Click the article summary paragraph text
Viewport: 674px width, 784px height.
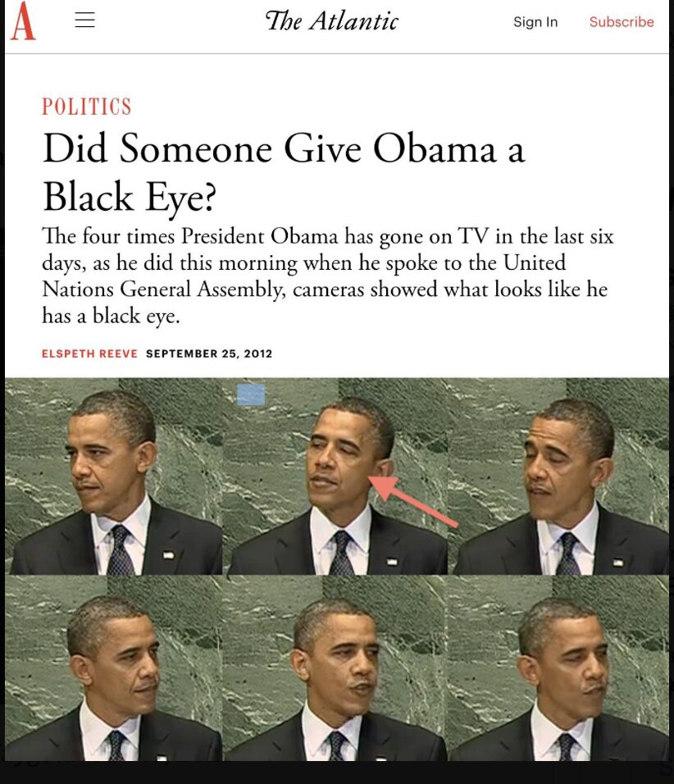tap(327, 276)
